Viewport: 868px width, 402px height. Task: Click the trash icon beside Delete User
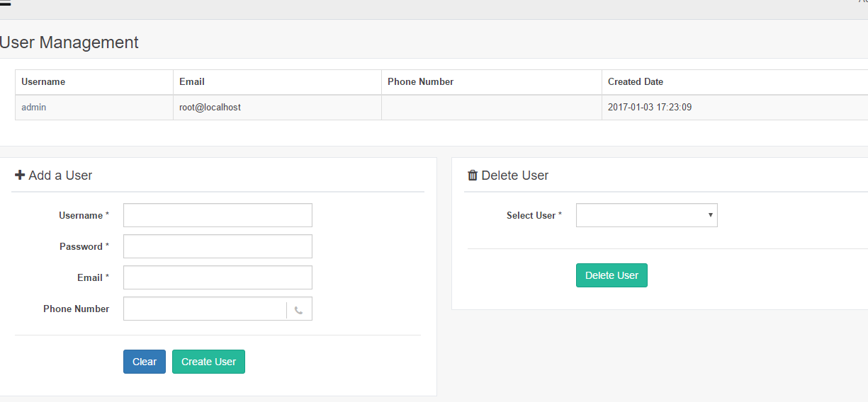click(473, 175)
